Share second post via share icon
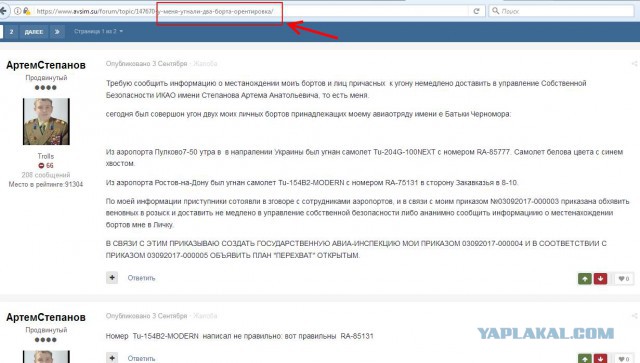The image size is (640, 363). tap(634, 316)
